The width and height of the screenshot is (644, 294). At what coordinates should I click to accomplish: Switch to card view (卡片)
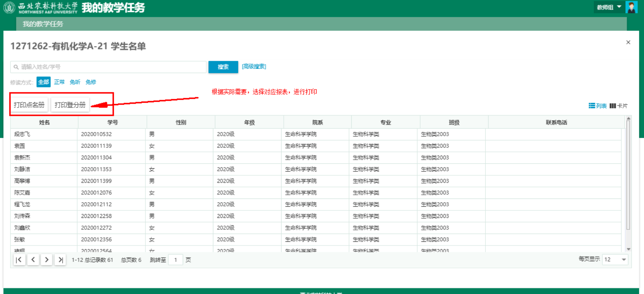(618, 106)
